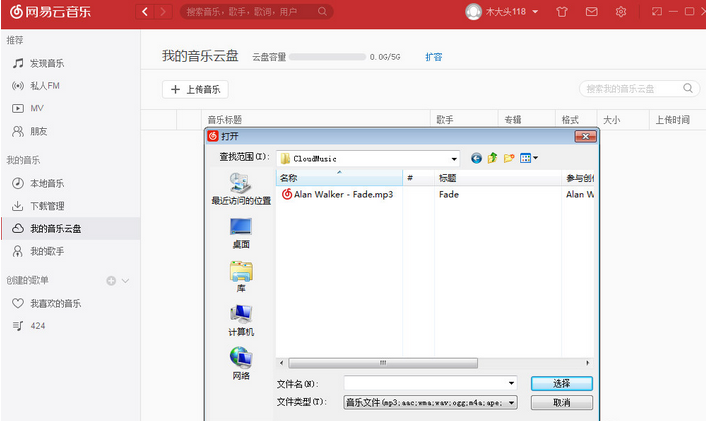Switch to mini mode icon
This screenshot has width=706, height=421.
click(x=657, y=12)
